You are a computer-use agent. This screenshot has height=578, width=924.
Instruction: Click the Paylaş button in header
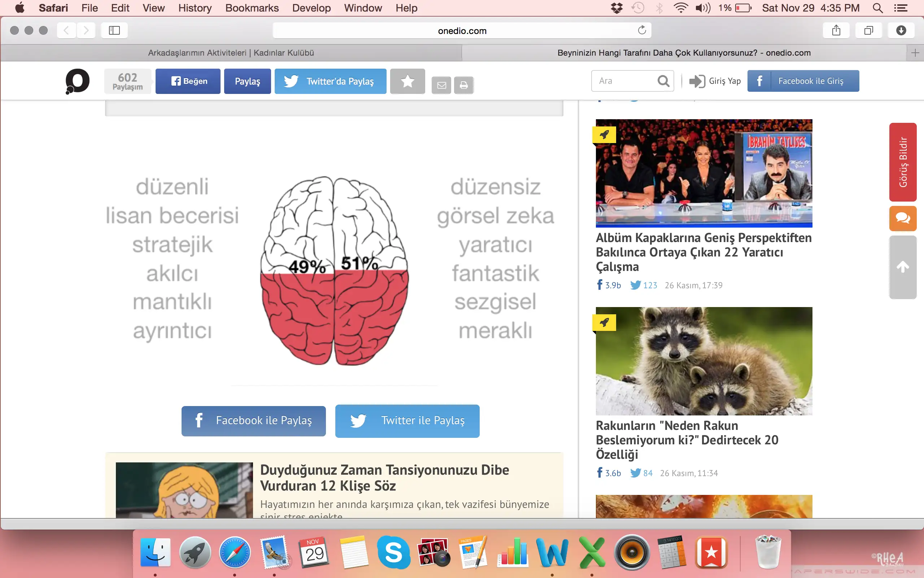click(247, 81)
